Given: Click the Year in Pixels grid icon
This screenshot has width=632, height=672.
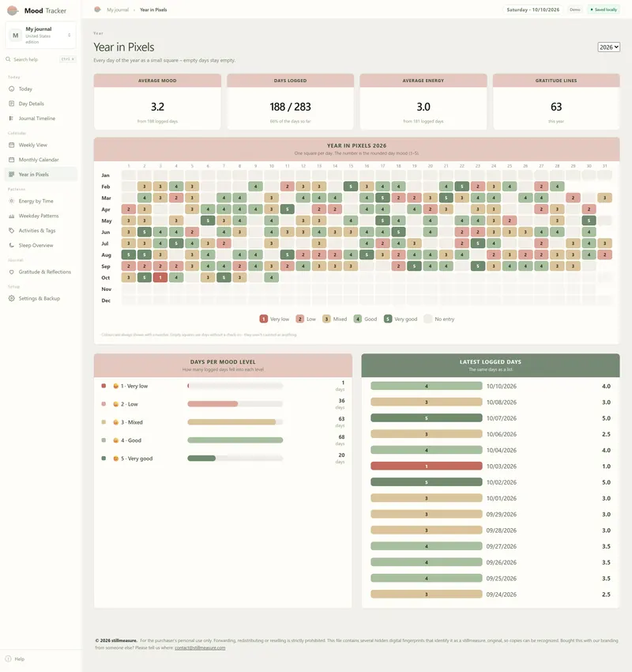Looking at the screenshot, I should (12, 175).
